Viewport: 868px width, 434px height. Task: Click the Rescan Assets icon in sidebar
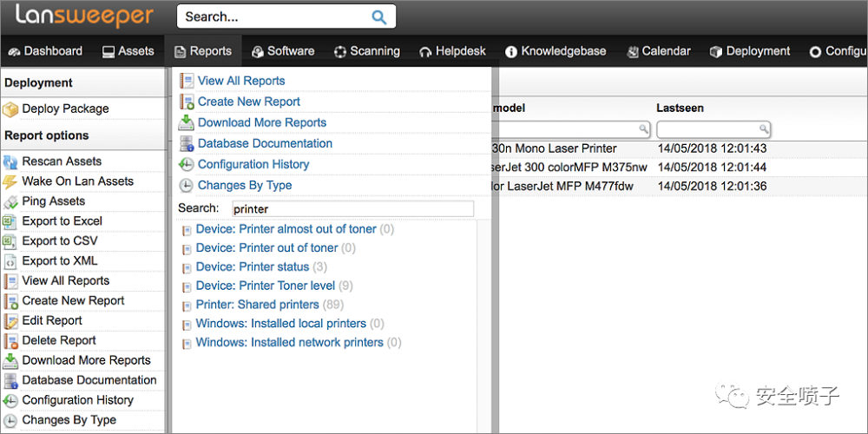(10, 162)
